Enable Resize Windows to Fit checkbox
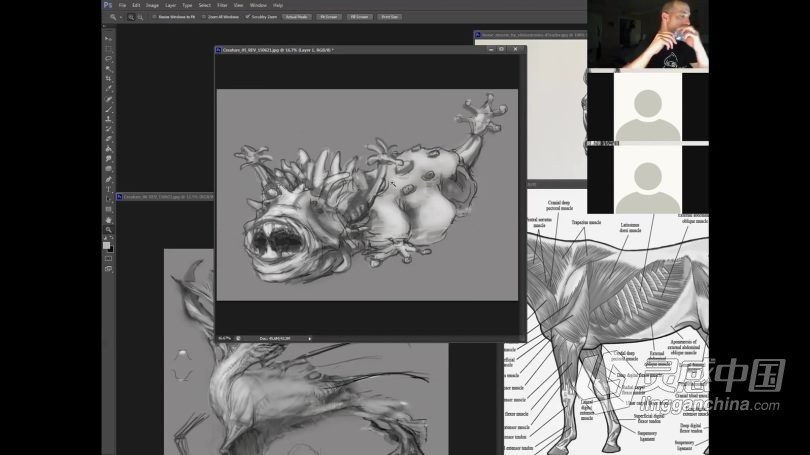This screenshot has width=810, height=455. point(154,17)
